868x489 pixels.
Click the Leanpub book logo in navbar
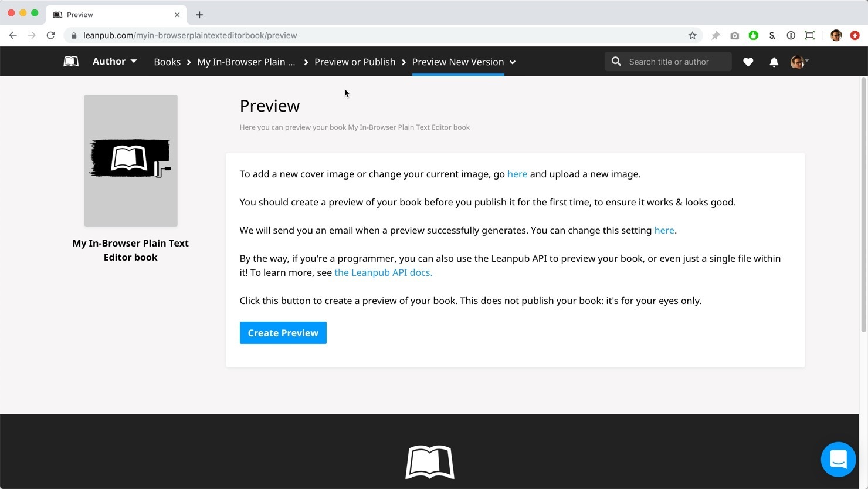[71, 62]
